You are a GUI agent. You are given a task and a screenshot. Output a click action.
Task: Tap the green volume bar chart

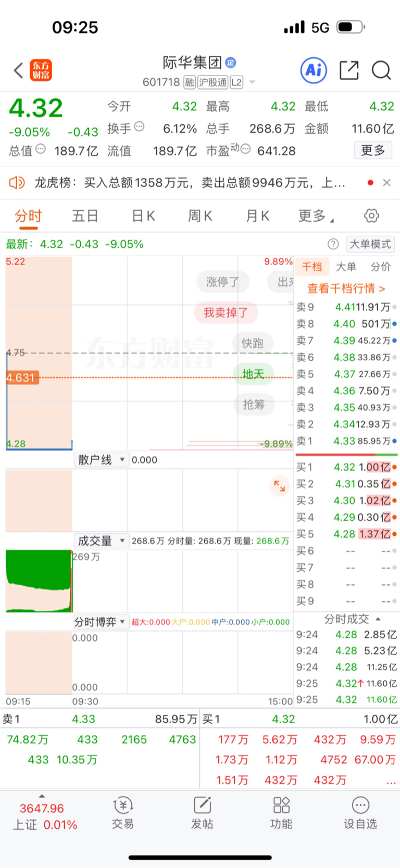coord(39,581)
